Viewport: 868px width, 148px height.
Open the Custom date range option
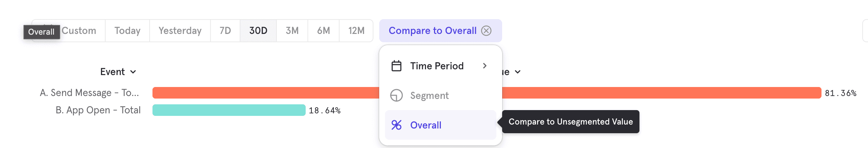(x=79, y=31)
